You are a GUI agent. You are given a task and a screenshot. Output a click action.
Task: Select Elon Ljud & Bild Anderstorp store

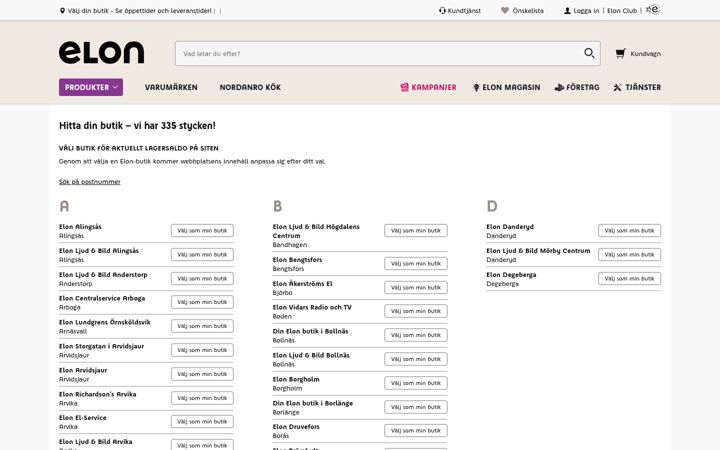(202, 278)
